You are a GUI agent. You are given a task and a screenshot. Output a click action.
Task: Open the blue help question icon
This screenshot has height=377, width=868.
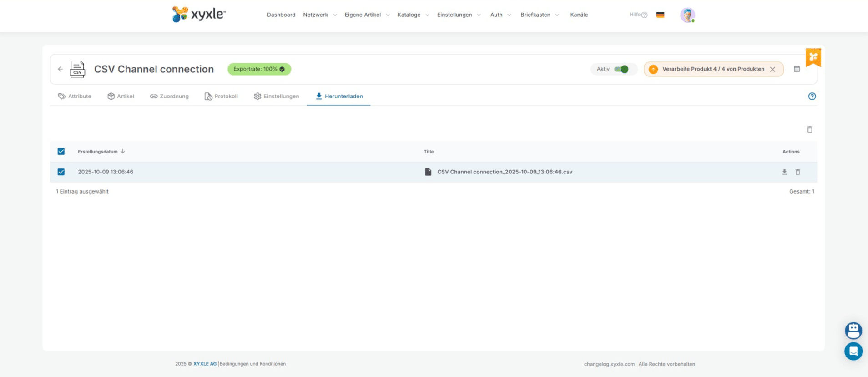click(812, 97)
